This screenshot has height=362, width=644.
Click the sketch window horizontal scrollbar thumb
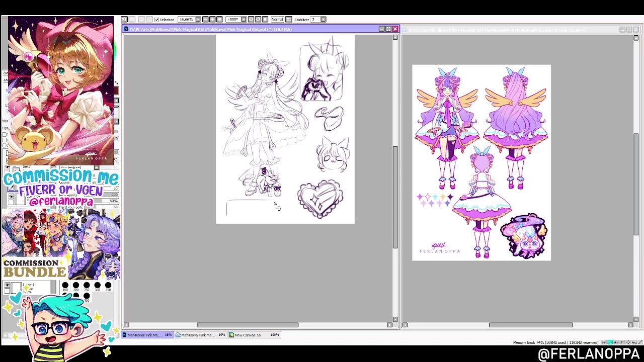pos(248,325)
